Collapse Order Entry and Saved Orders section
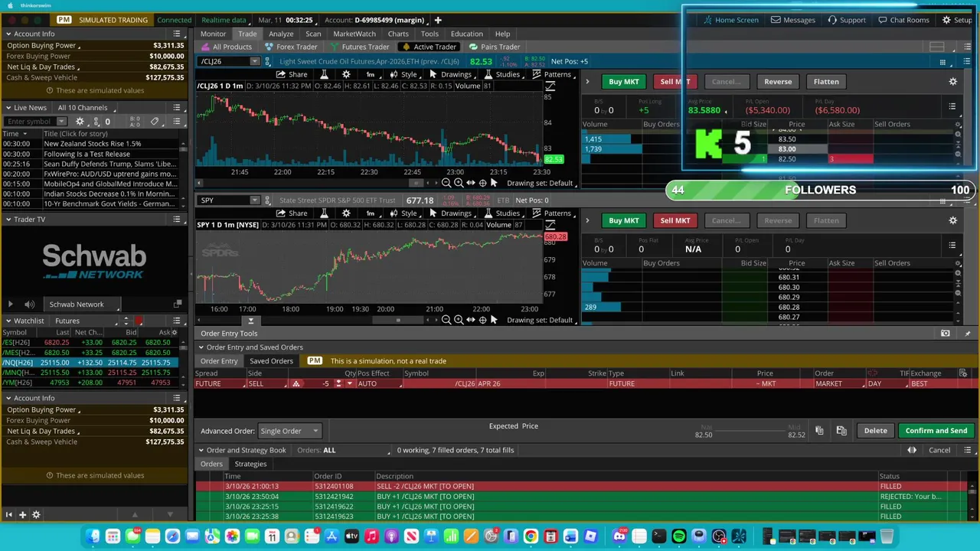This screenshot has height=551, width=980. [201, 347]
